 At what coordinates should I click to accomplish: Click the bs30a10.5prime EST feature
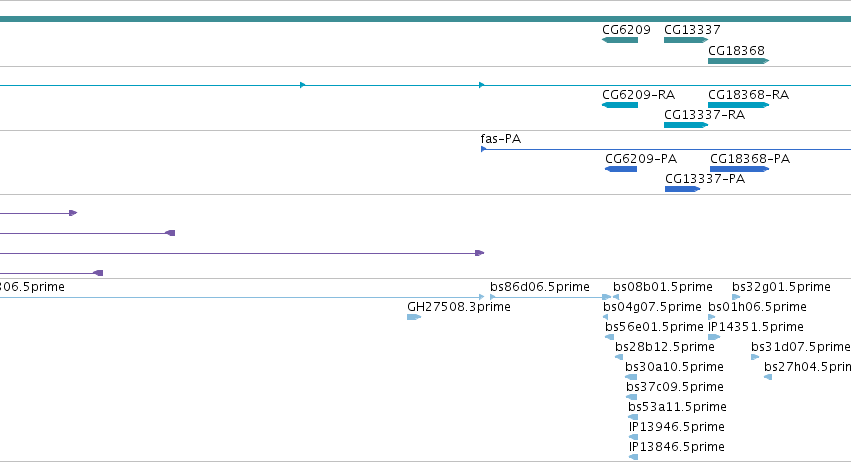[631, 377]
